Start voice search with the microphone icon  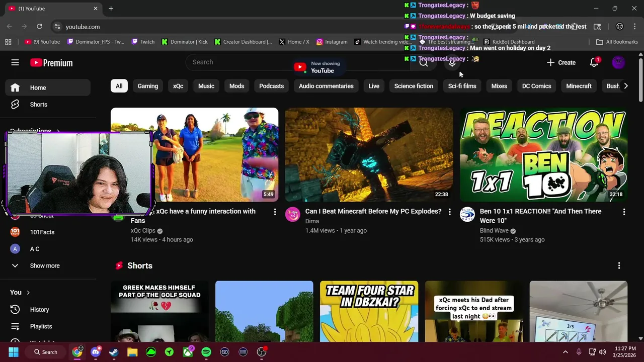pyautogui.click(x=452, y=62)
